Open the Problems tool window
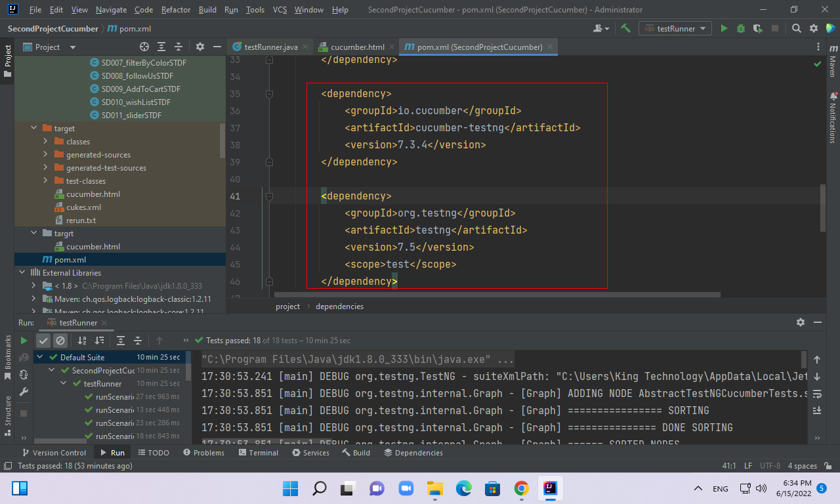This screenshot has height=504, width=840. (203, 452)
